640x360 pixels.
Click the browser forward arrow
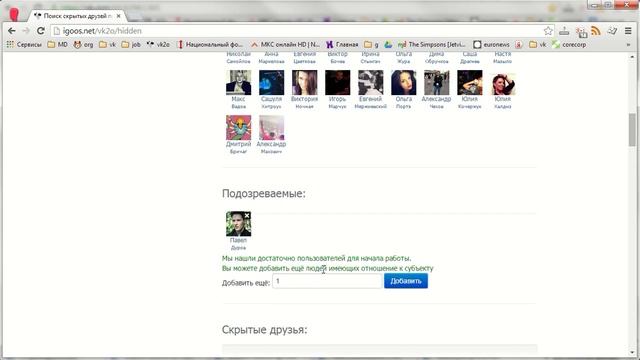pos(26,31)
